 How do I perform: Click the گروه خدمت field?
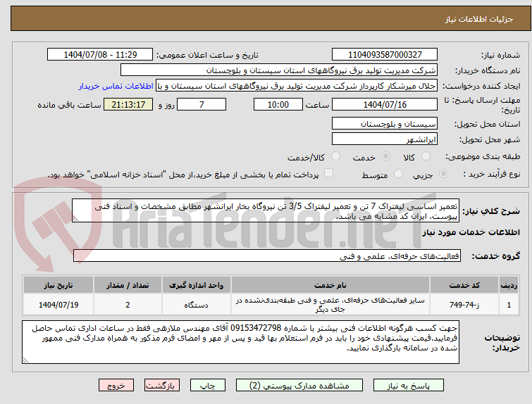click(267, 256)
